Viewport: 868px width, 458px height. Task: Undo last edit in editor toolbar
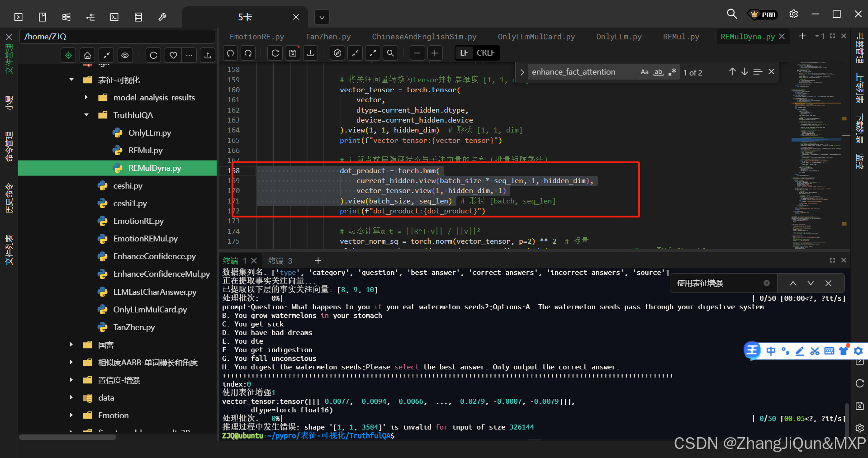(x=231, y=53)
